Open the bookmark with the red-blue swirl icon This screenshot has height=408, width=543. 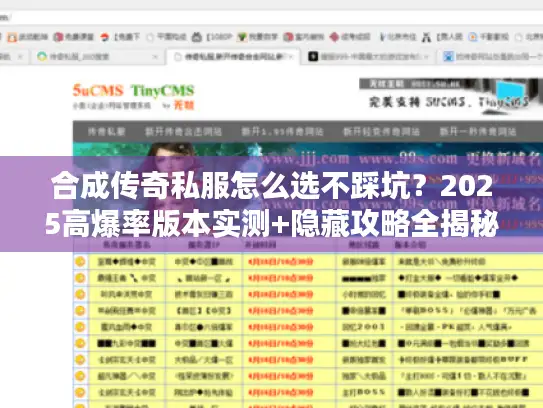[120, 37]
